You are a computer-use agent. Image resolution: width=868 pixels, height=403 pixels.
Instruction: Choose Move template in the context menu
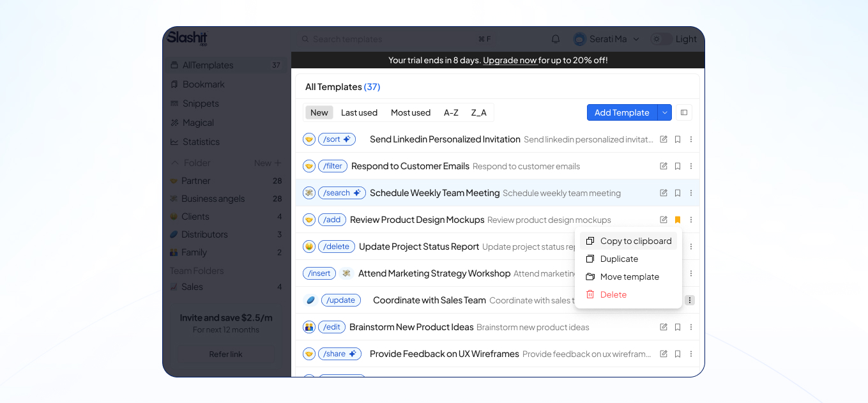tap(628, 277)
